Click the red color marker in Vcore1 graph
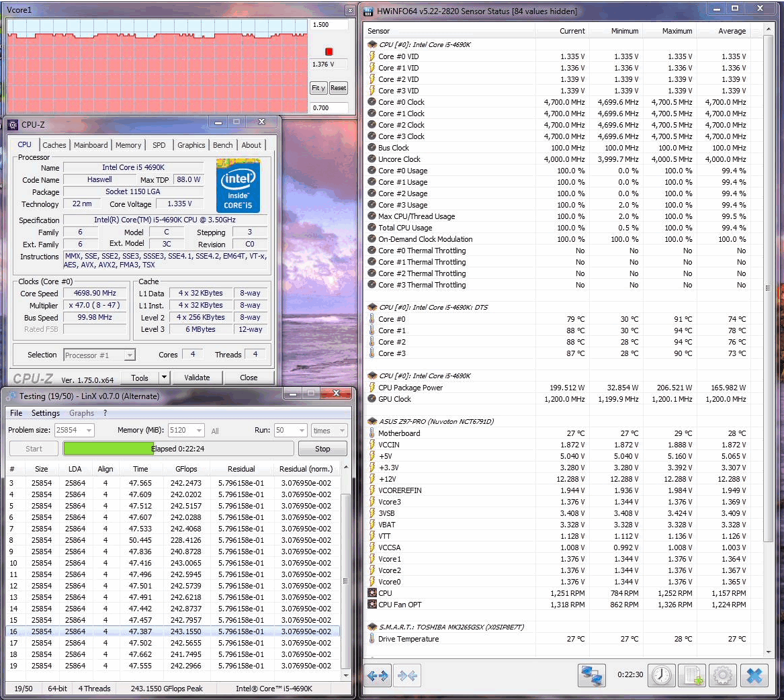Viewport: 784px width, 700px height. pos(329,52)
